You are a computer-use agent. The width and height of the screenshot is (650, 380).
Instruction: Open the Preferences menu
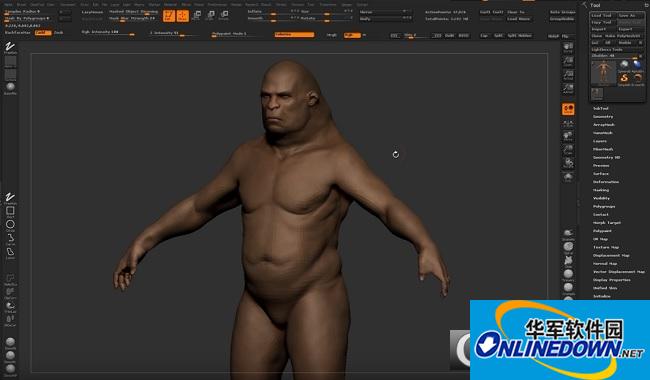[x=217, y=5]
